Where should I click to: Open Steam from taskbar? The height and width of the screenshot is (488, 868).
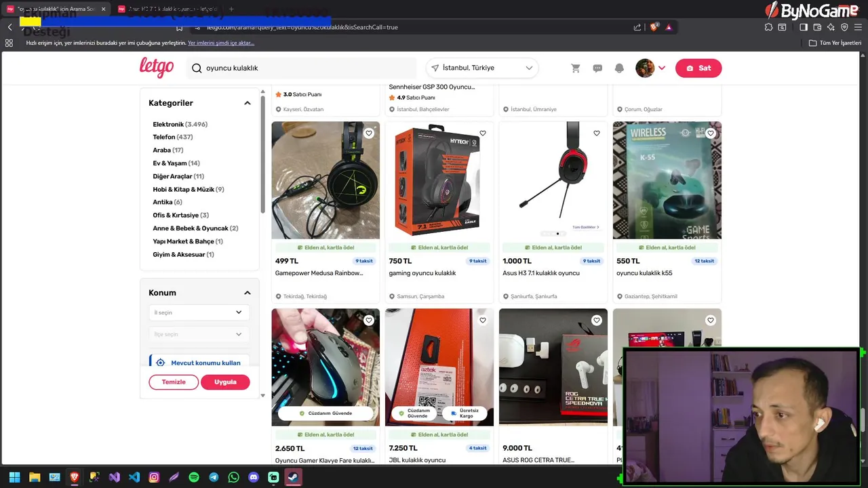[293, 477]
